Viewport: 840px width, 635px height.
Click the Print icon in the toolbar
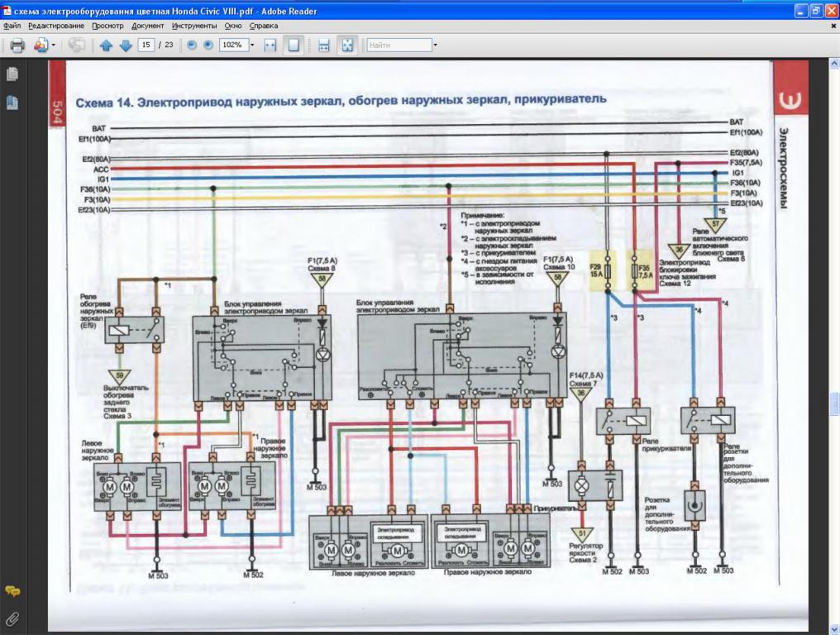pyautogui.click(x=17, y=45)
